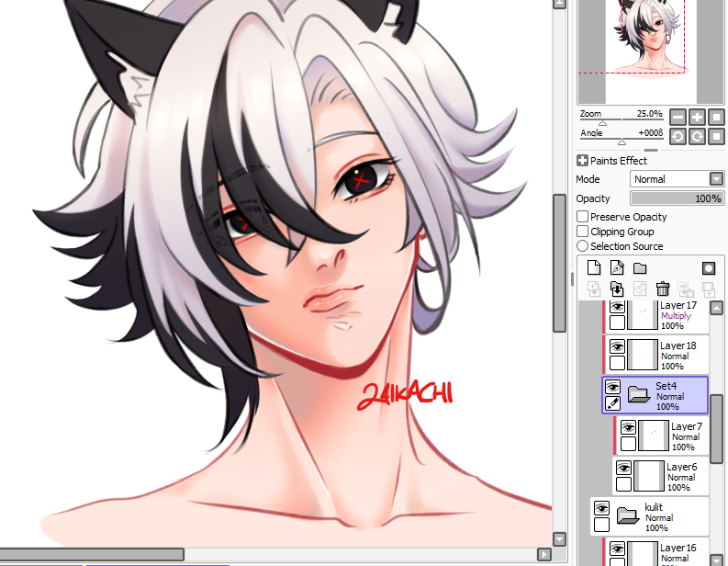Create a new linework layer
Screen dimensions: 728x566
pyautogui.click(x=617, y=267)
